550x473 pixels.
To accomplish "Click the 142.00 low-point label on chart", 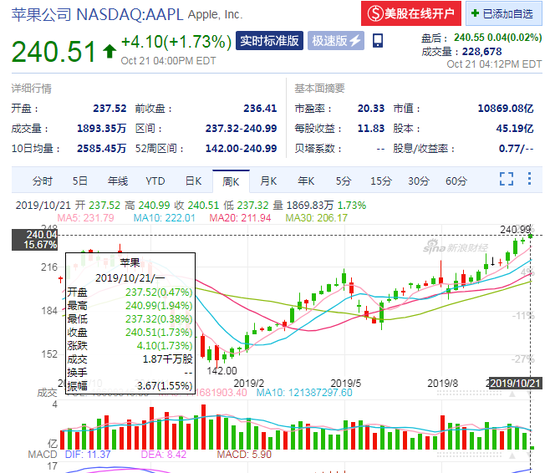I will [x=222, y=371].
